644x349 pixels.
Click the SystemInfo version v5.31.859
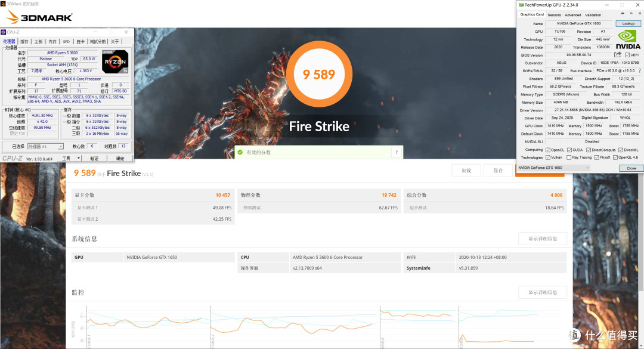coord(468,268)
